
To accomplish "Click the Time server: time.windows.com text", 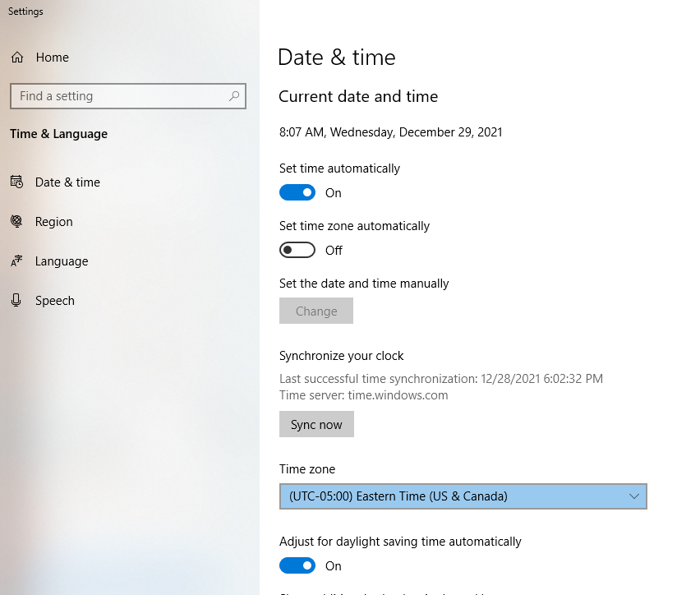I will pos(364,395).
